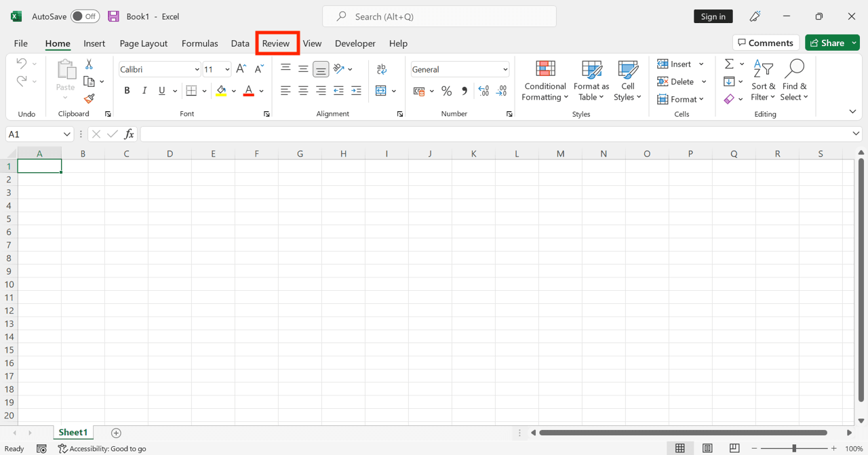Adjust the zoom slider handle
The height and width of the screenshot is (455, 868).
794,448
